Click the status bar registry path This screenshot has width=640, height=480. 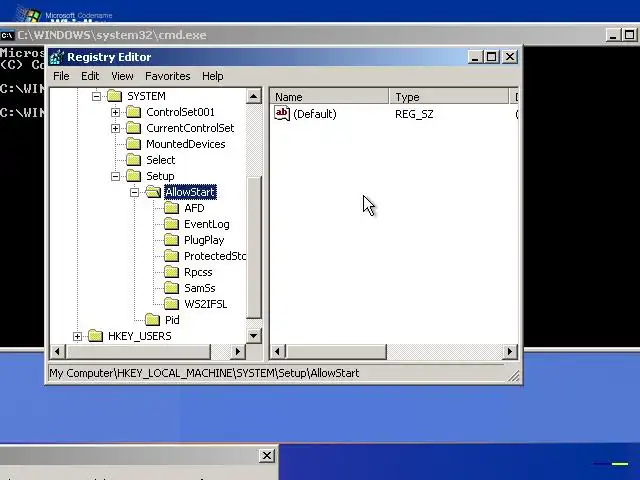(x=204, y=373)
